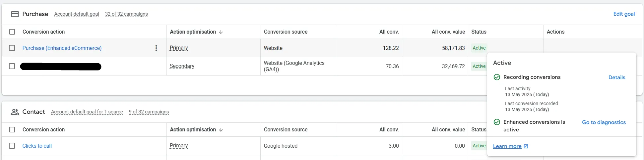
Task: Open the redacted conversion action name
Action: [x=61, y=67]
